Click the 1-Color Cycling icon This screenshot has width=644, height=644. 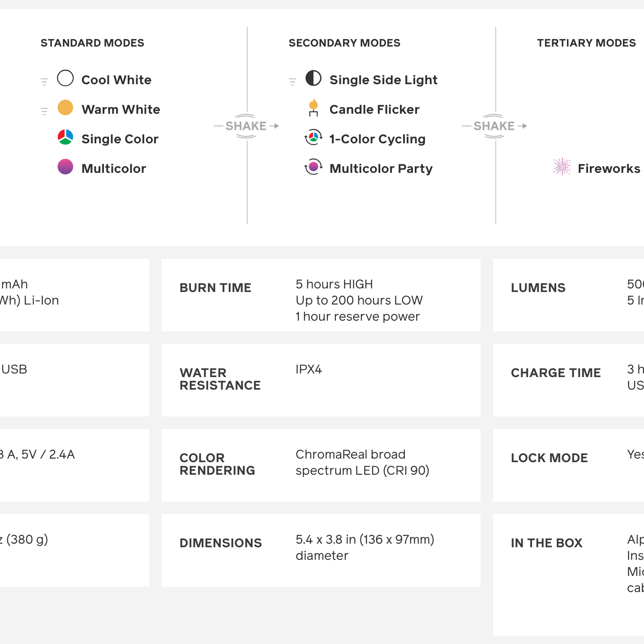(x=313, y=137)
